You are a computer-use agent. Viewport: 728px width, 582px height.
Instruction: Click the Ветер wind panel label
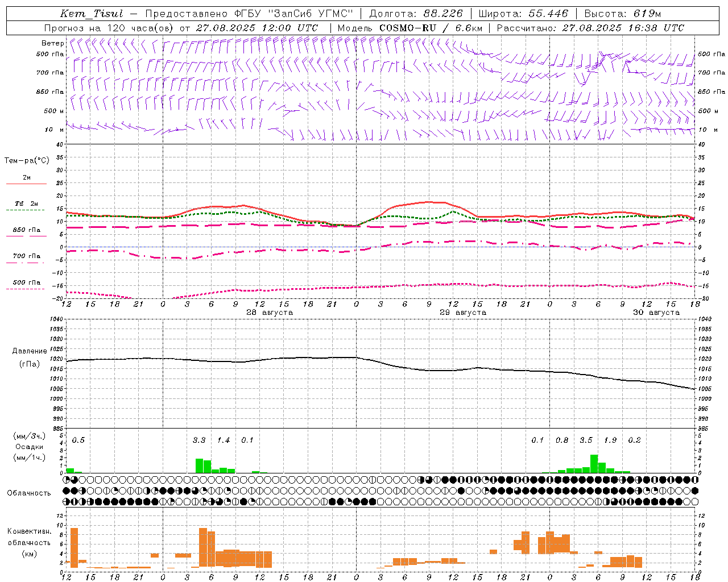[52, 43]
